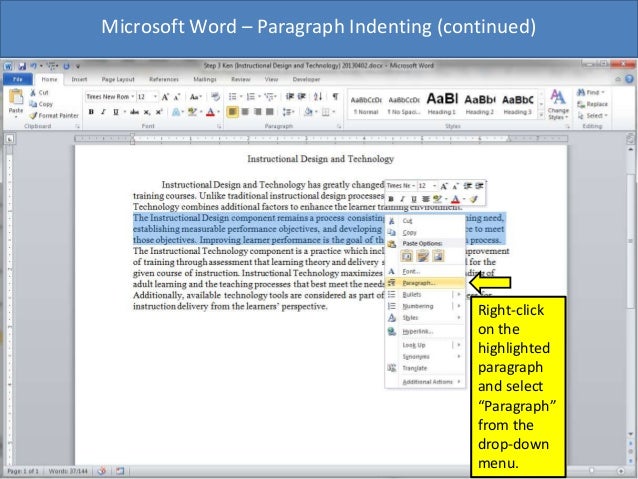Click the Multilevel List icon in the ribbon
This screenshot has width=638, height=479.
pyautogui.click(x=269, y=97)
